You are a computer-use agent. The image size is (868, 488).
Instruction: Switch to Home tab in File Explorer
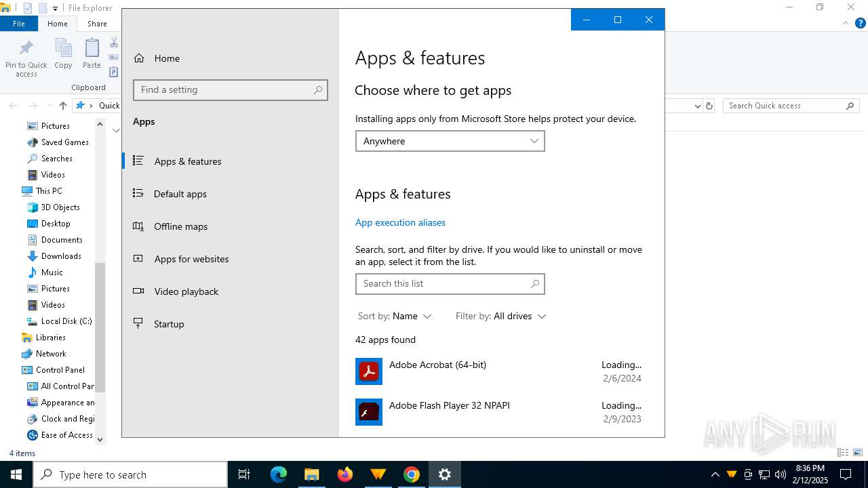(58, 24)
